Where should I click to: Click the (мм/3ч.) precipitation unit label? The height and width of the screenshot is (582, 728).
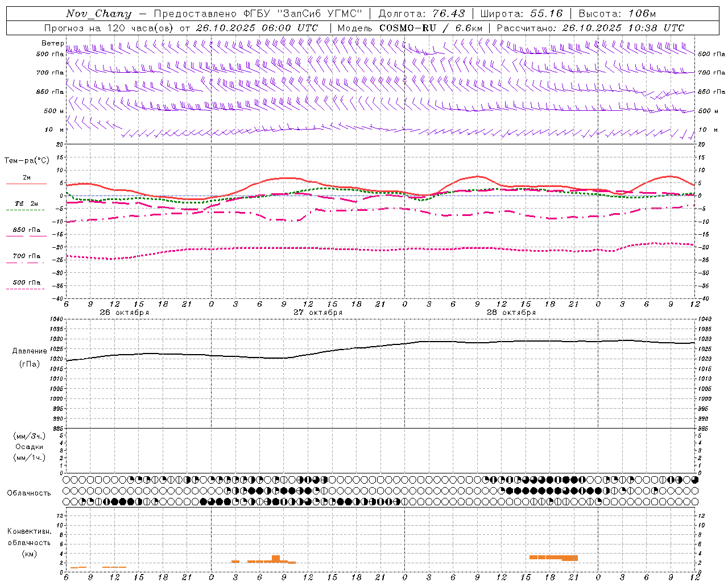click(x=30, y=436)
